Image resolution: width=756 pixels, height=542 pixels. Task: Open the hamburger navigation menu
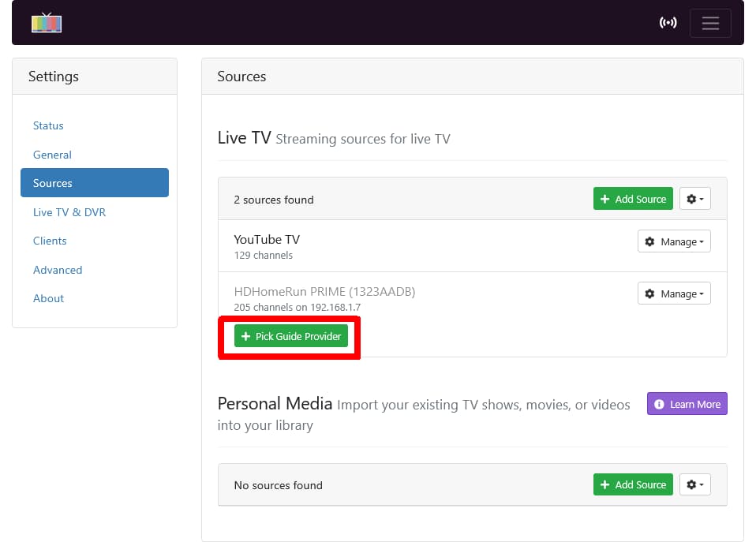tap(709, 23)
